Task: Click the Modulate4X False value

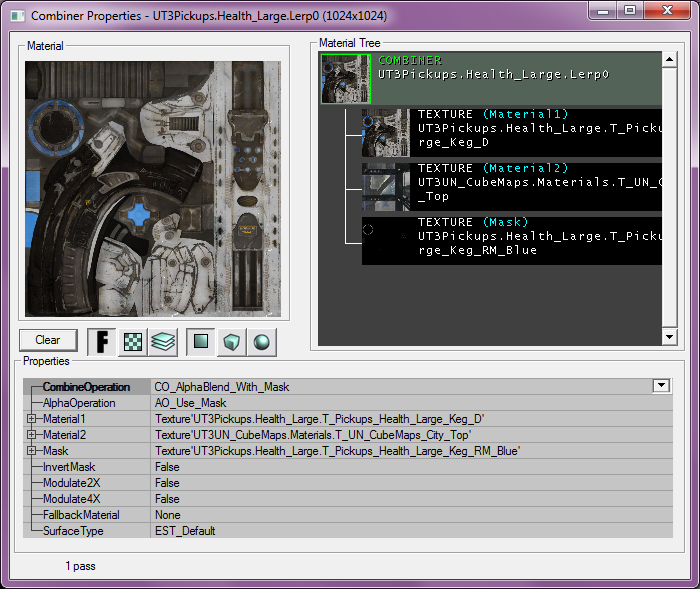Action: (x=167, y=499)
